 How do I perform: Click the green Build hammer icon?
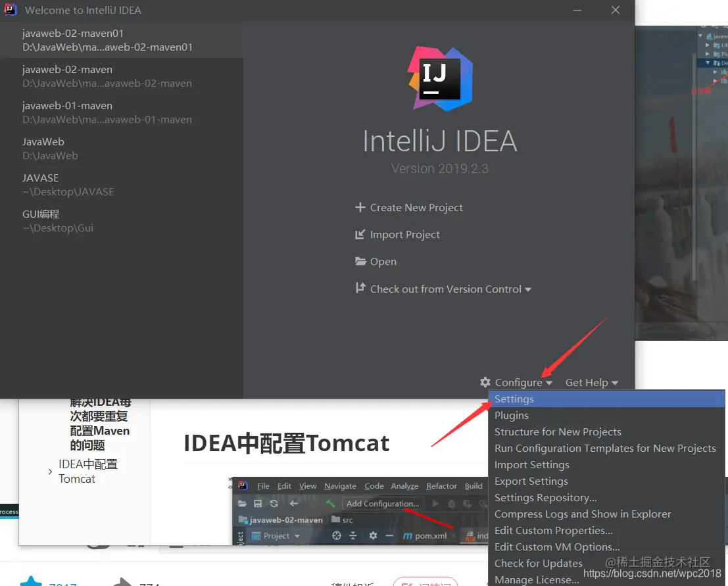(x=330, y=503)
